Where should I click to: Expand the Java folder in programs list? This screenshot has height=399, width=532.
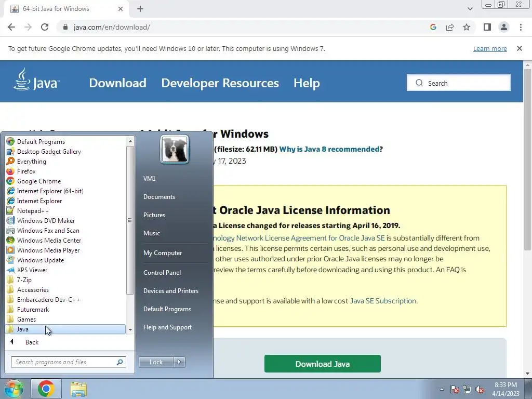(65, 329)
